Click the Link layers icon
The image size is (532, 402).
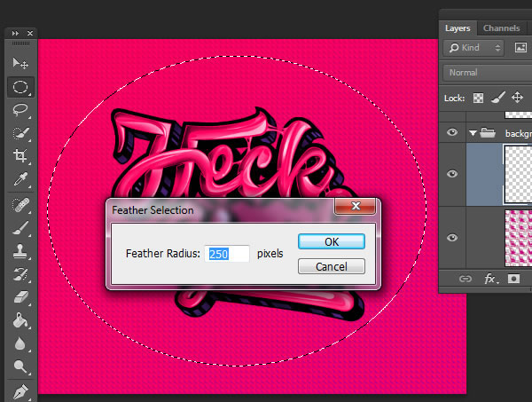tap(465, 279)
